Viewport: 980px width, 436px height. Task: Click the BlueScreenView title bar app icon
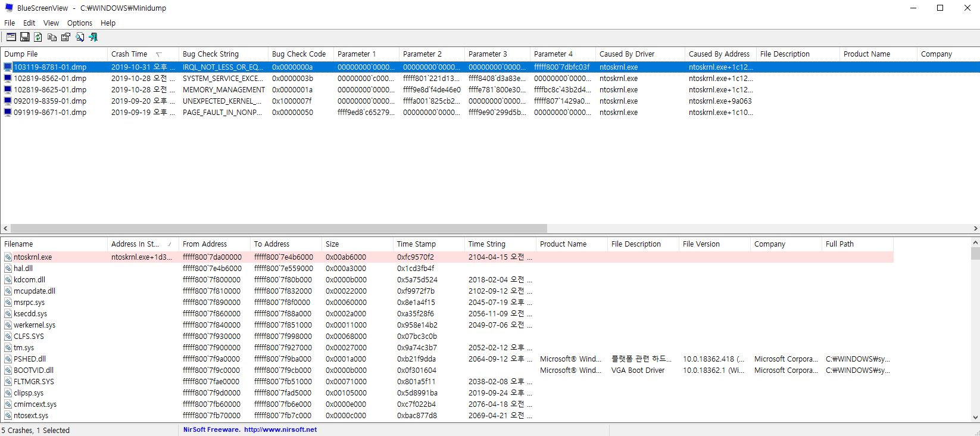[9, 8]
